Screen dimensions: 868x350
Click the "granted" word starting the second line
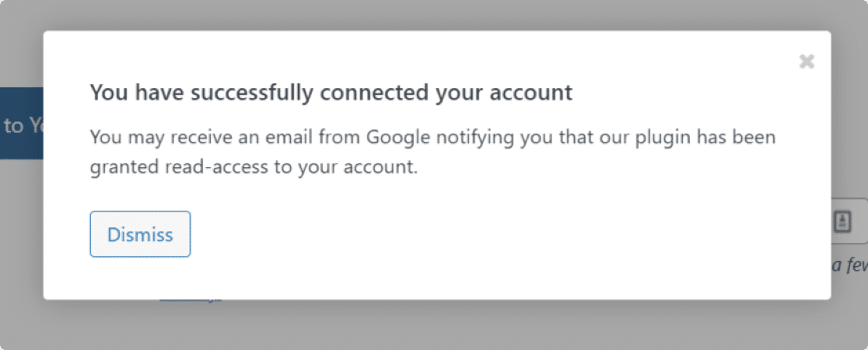125,168
